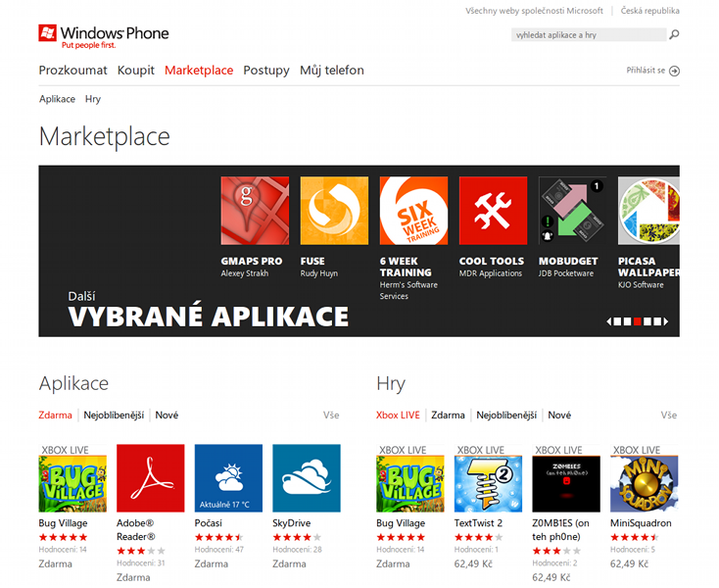Click Všechny weby společnosti Microsoft link
The width and height of the screenshot is (719, 588).
pos(534,11)
